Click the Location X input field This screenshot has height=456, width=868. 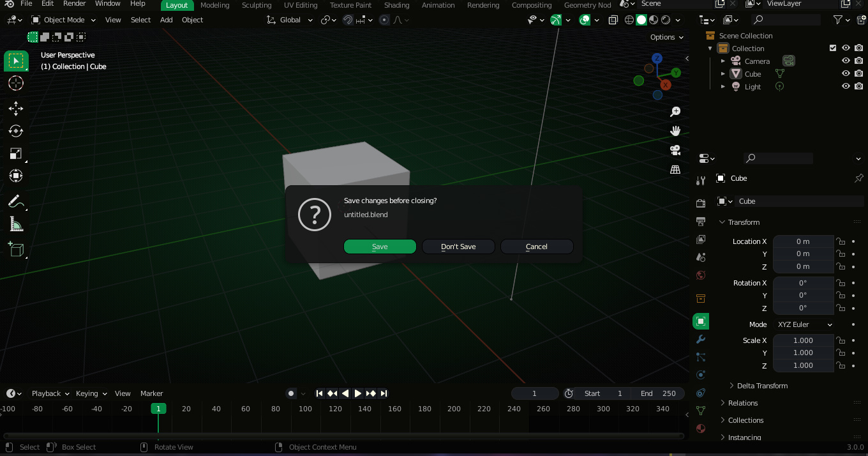click(804, 241)
